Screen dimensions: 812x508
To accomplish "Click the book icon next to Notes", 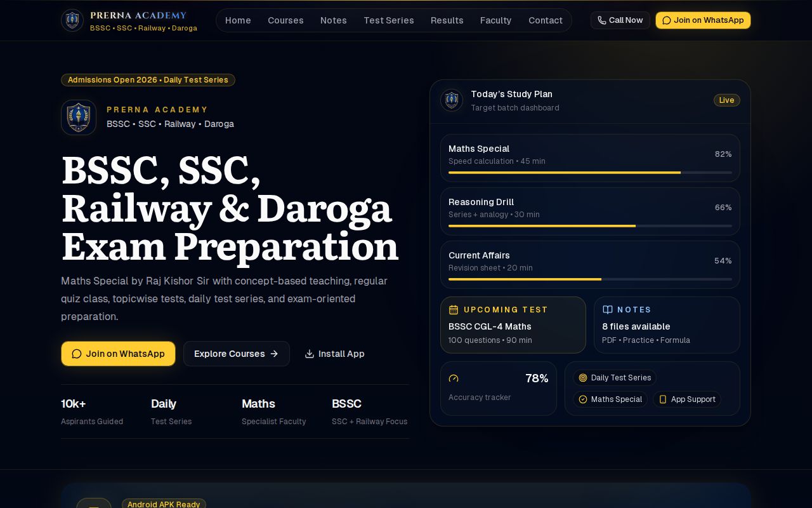I will click(607, 310).
